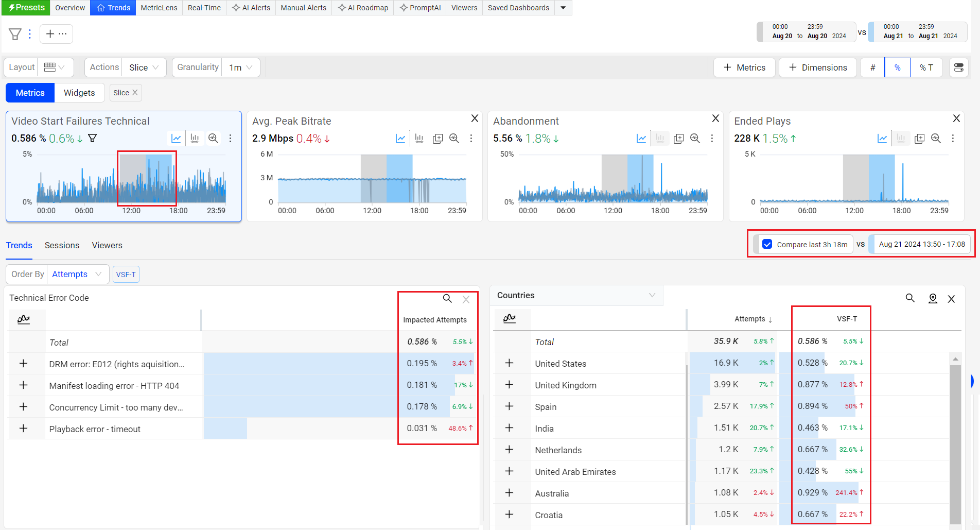Search within the Technical Error Code panel

tap(447, 299)
